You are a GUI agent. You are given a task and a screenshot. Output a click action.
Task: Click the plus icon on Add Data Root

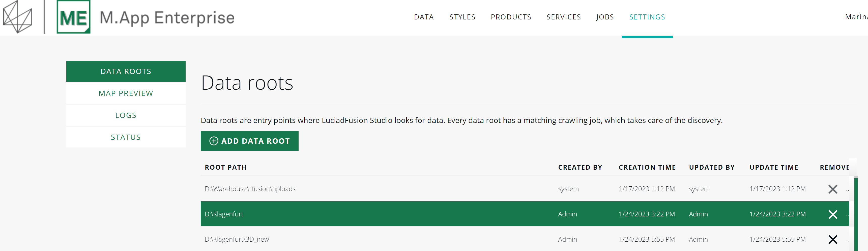(214, 141)
